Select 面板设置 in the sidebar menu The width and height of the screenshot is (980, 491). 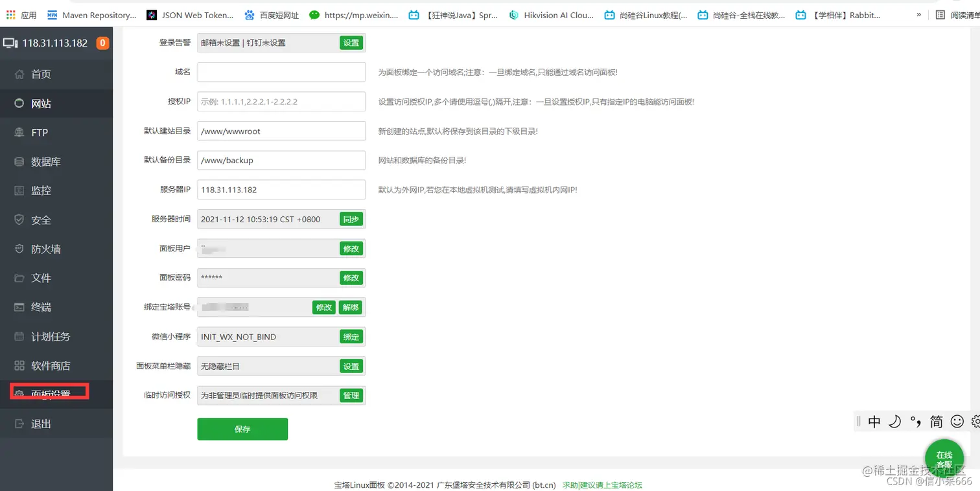point(49,393)
